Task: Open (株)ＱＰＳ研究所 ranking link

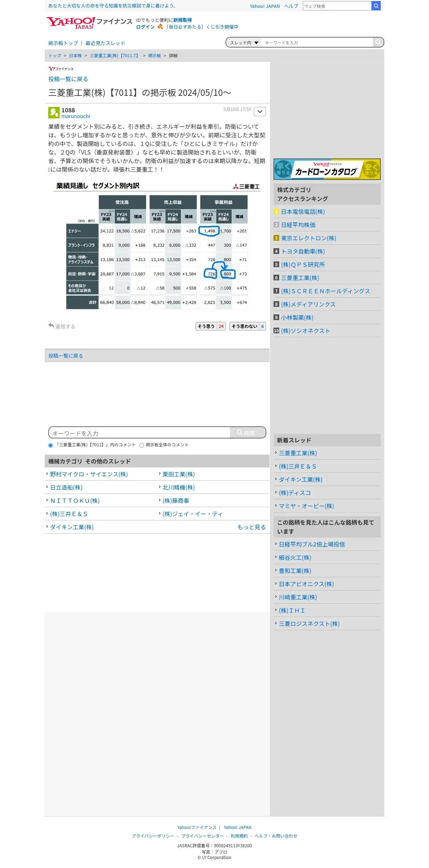Action: [303, 265]
